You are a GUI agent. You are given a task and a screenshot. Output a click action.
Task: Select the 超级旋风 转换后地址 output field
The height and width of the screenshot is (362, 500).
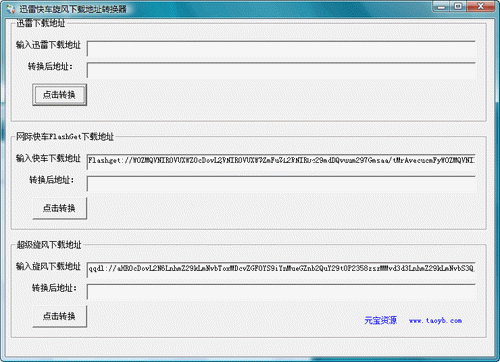point(281,292)
